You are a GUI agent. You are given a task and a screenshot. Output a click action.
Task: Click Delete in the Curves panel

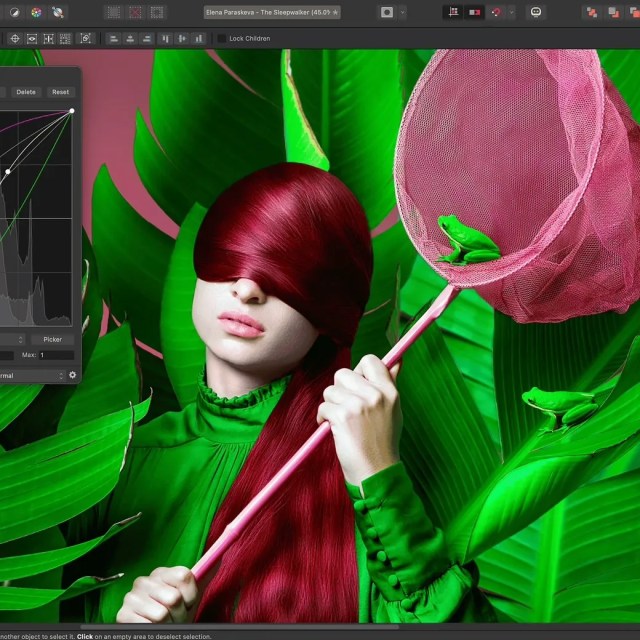pyautogui.click(x=26, y=92)
